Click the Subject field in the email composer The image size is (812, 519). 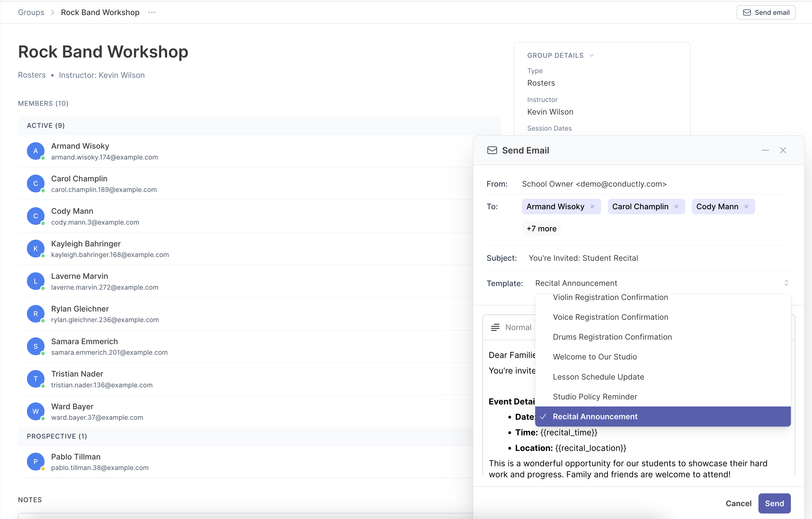pyautogui.click(x=583, y=258)
